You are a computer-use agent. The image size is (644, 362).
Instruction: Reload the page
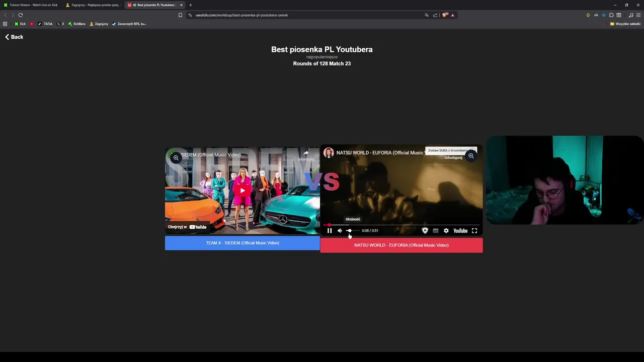tap(21, 15)
